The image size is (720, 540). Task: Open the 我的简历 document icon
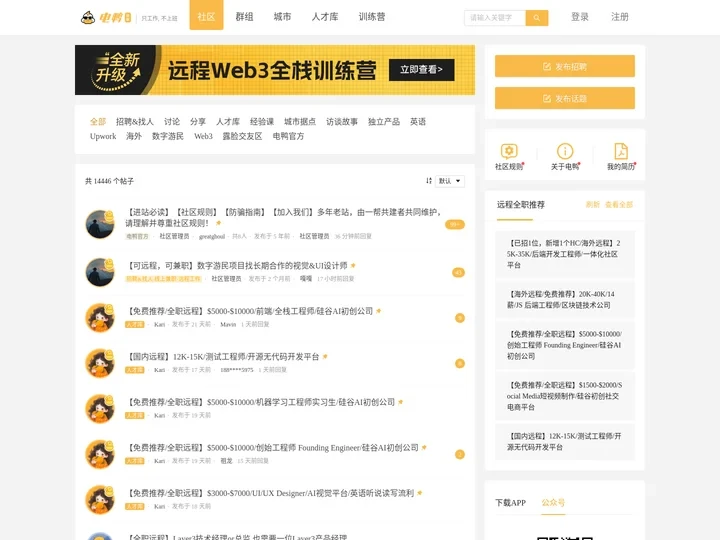click(x=621, y=151)
